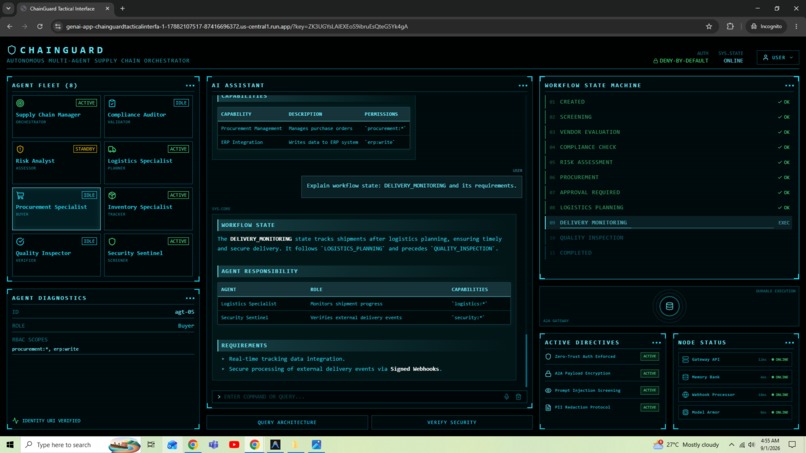Bookmark this page with the star icon

tap(709, 26)
